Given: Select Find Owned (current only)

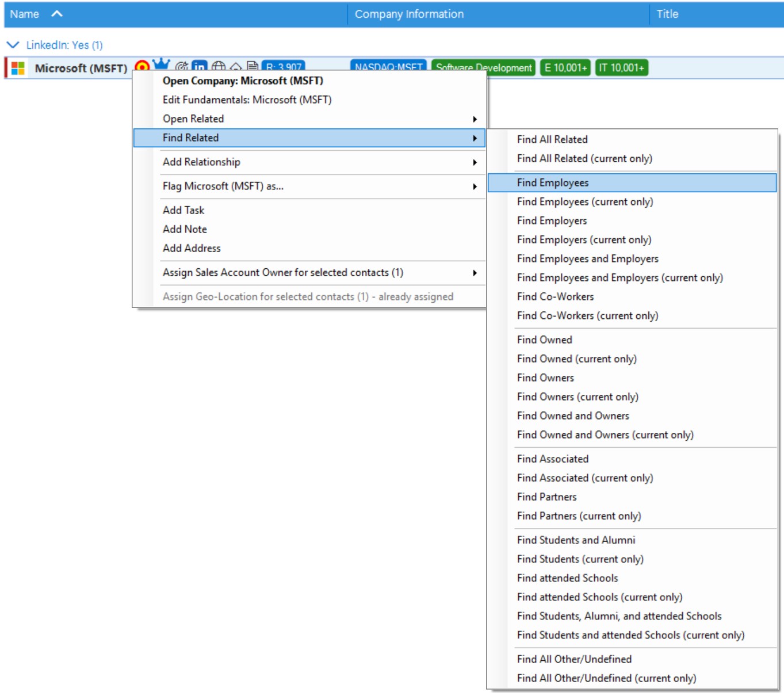Looking at the screenshot, I should [x=632, y=359].
